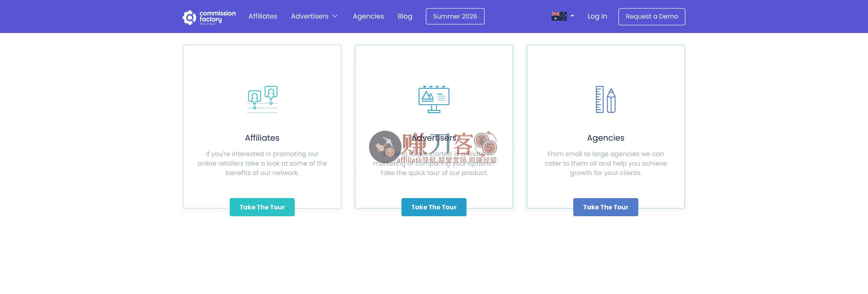Viewport: 868px width, 294px height.
Task: Click the Agencies ruler and pencil icon
Action: [606, 99]
